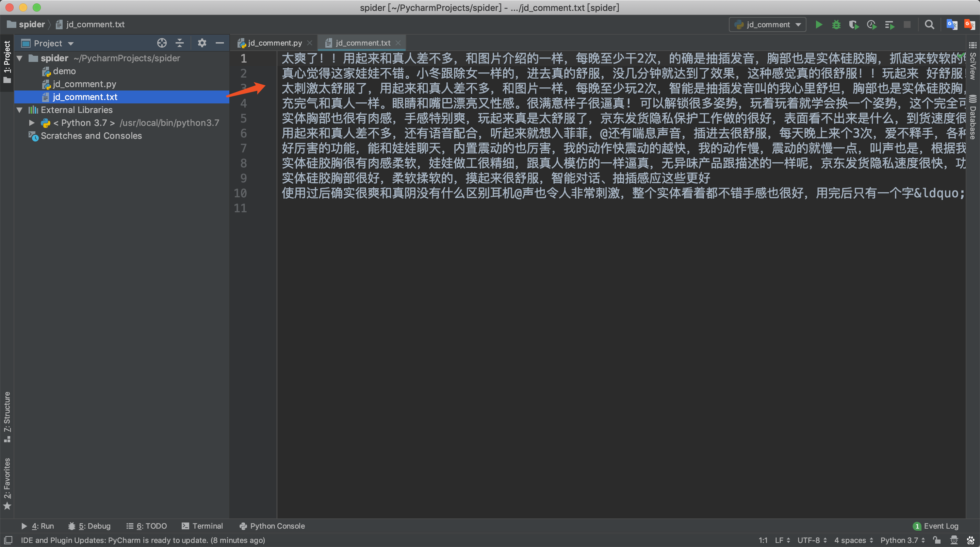Collapse the External Libraries node
Screen dimensions: 980x547
pos(20,110)
